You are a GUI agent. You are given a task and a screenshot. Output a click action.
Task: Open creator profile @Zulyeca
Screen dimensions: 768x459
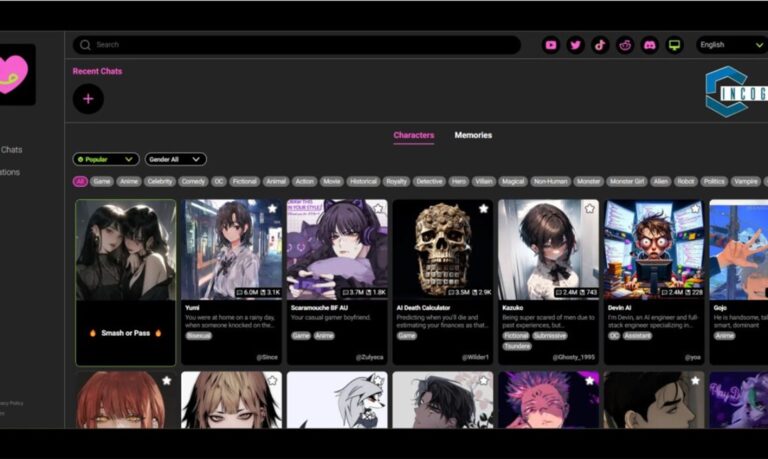(x=369, y=357)
